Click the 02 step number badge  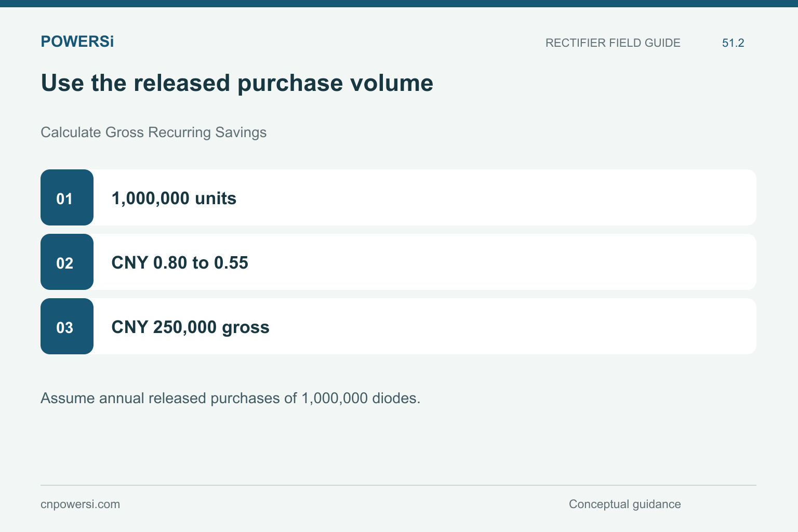point(67,262)
